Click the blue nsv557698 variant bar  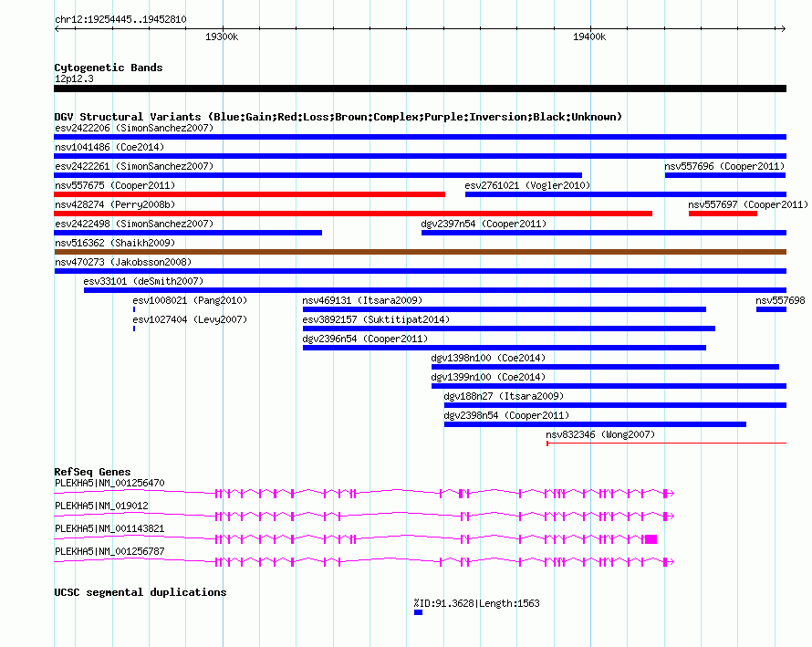coord(771,309)
